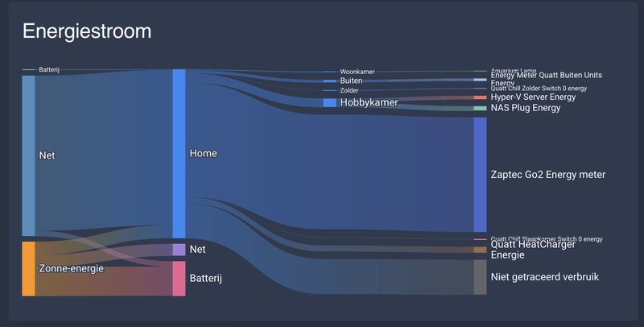644x327 pixels.
Task: Click the Quatt Chill Zolder Switch label
Action: (x=539, y=89)
